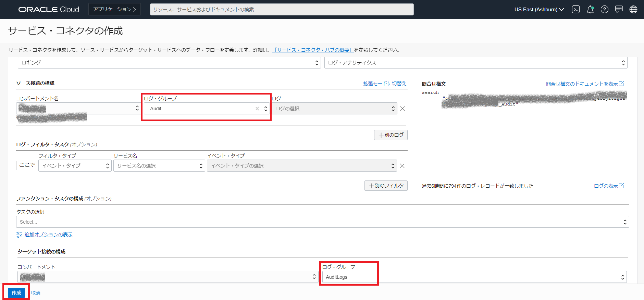Image resolution: width=644 pixels, height=300 pixels.
Task: Open the hamburger navigation menu
Action: [x=5, y=9]
